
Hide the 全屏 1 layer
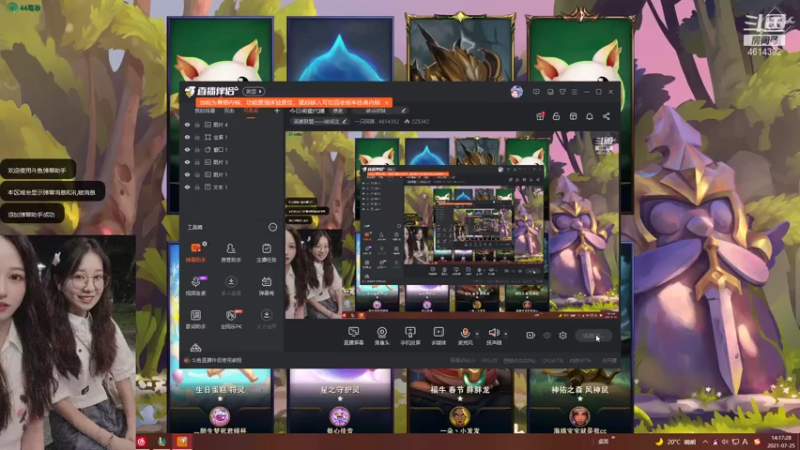coord(187,137)
